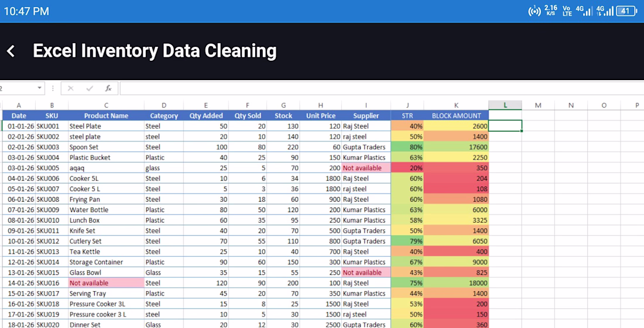This screenshot has width=644, height=328.
Task: Select the 3325 block amount cell
Action: 456,220
